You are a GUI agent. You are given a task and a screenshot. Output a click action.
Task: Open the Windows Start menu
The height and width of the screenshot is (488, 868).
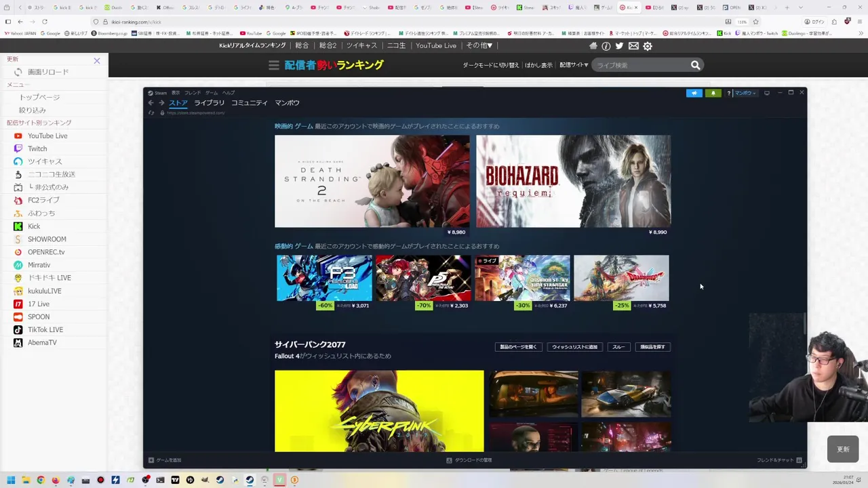tap(11, 480)
